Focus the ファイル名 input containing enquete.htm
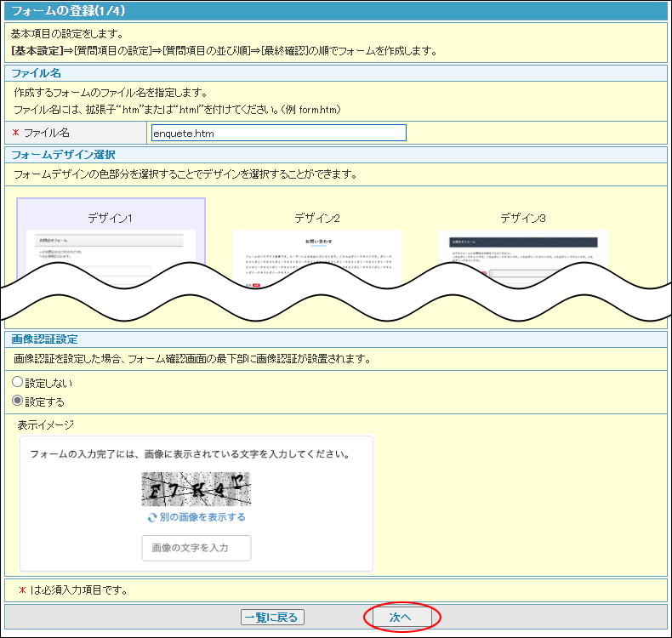Image resolution: width=672 pixels, height=638 pixels. point(278,133)
